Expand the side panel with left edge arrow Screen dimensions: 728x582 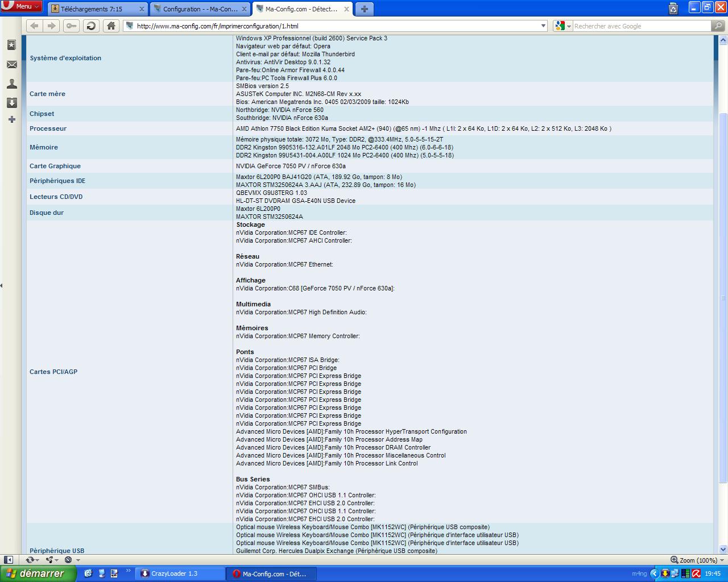pos(1,285)
